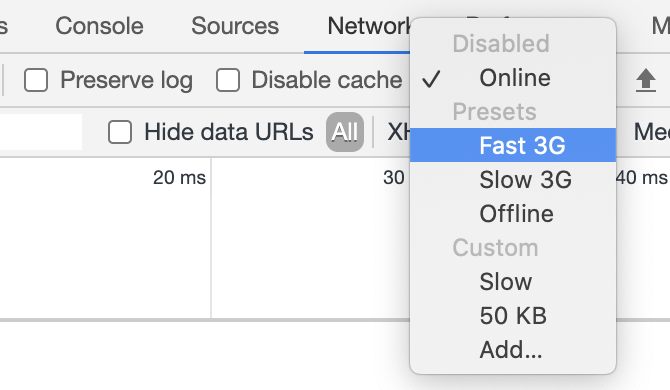Click the 40 ms timeline overview marker
This screenshot has width=670, height=390.
[x=642, y=177]
